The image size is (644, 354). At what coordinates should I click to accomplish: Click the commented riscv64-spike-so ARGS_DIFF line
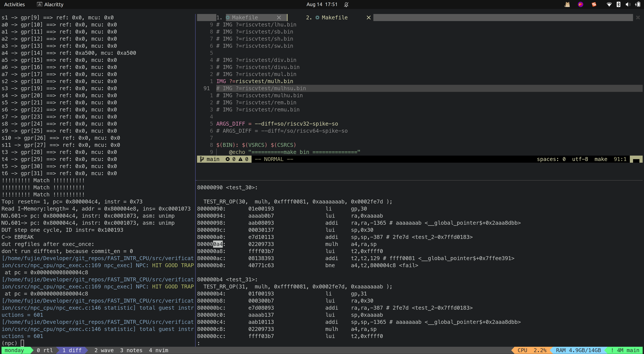[282, 131]
